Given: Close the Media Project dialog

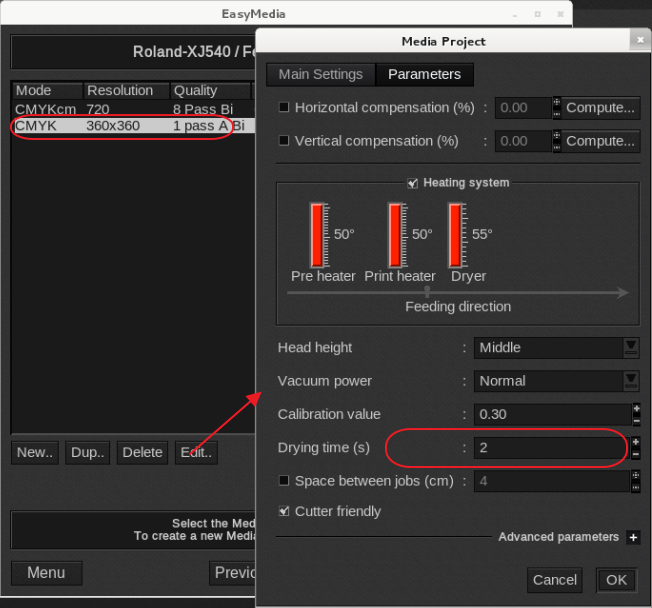Looking at the screenshot, I should (x=639, y=41).
